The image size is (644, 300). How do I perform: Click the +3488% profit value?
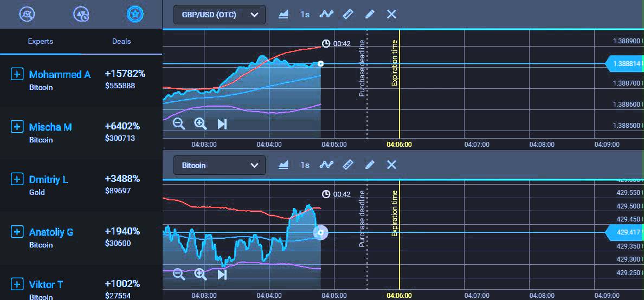(x=123, y=179)
